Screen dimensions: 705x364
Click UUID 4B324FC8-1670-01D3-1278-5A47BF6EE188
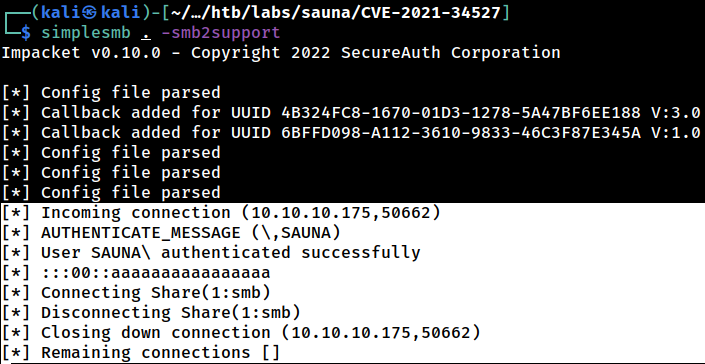tap(461, 112)
